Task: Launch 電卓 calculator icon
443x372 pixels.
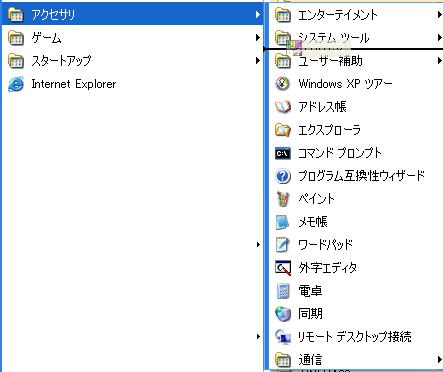Action: pyautogui.click(x=283, y=291)
